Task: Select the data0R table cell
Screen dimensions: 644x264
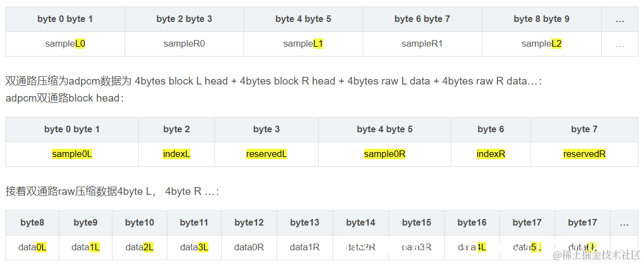Action: [249, 247]
